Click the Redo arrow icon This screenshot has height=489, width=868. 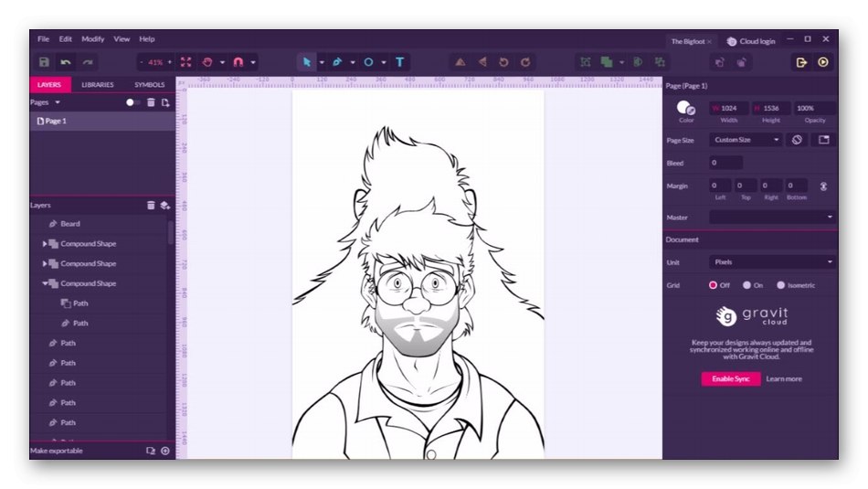click(x=88, y=62)
